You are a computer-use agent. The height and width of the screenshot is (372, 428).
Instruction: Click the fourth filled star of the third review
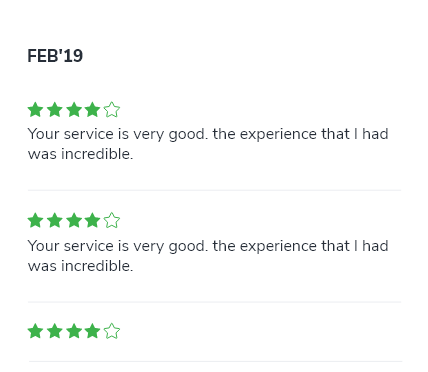92,331
